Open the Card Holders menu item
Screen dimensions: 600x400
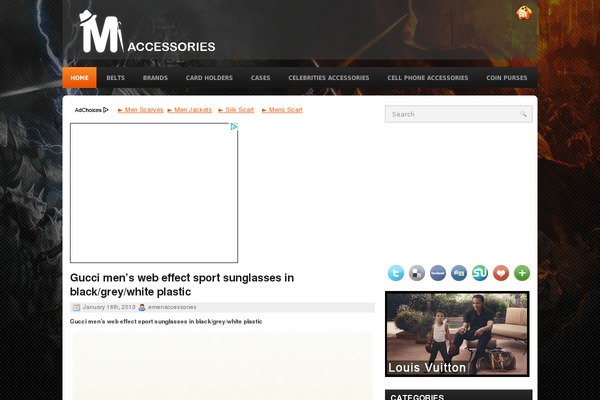pyautogui.click(x=209, y=78)
